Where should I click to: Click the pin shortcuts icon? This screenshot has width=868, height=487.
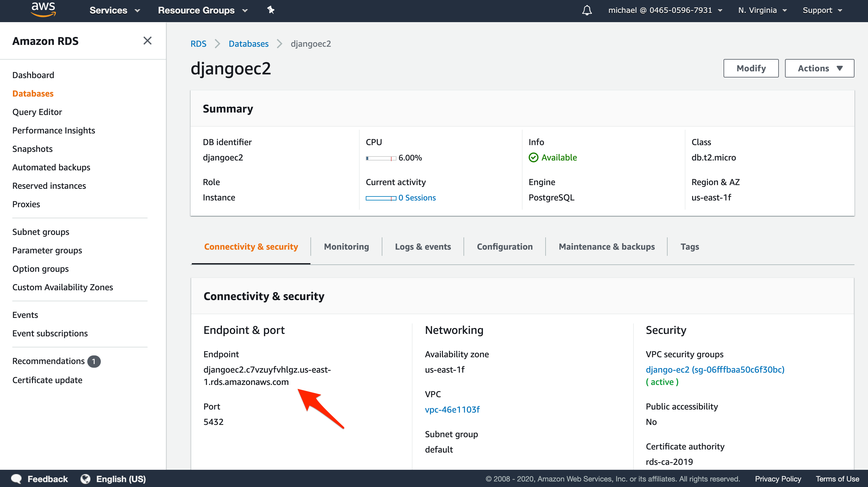click(x=270, y=10)
